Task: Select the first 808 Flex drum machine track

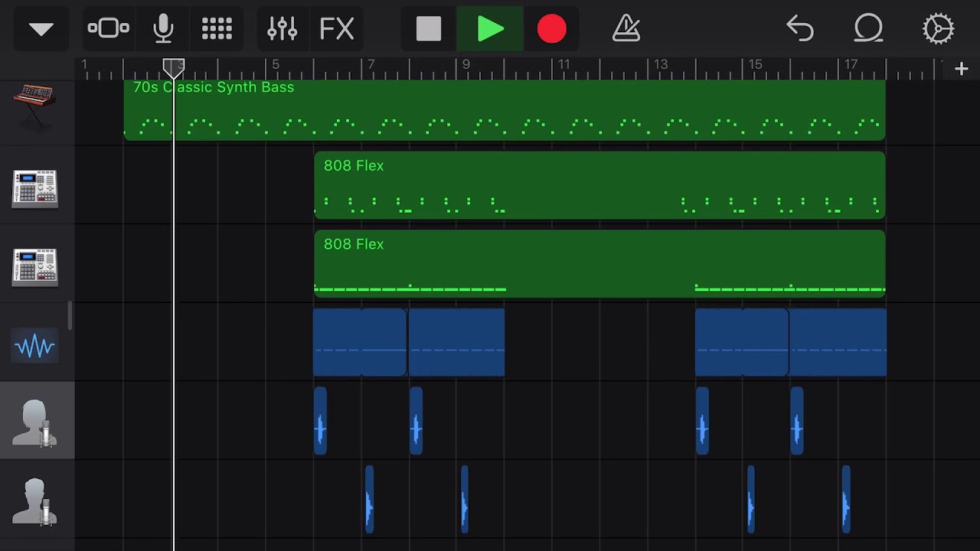Action: [x=34, y=188]
